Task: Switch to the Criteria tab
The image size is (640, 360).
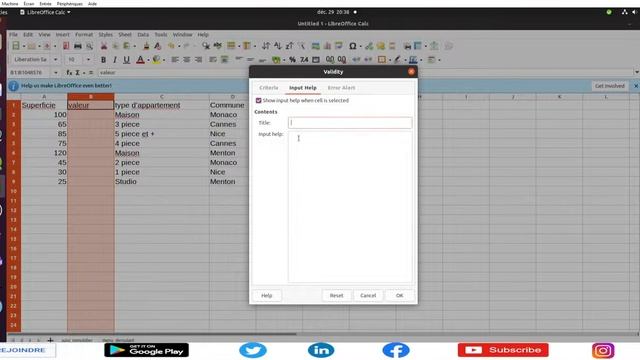Action: coord(269,88)
